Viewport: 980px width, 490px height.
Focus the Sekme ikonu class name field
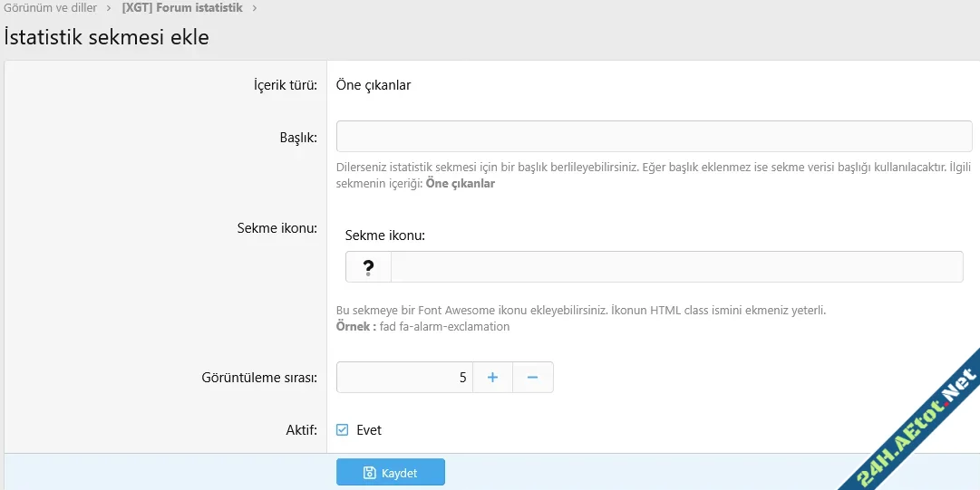tap(676, 267)
